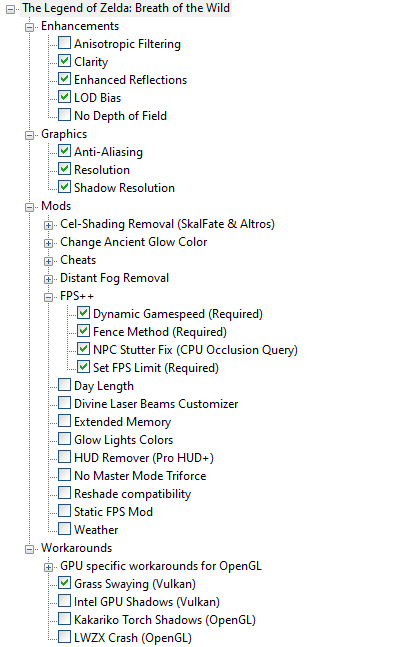Toggle the Anti-Aliasing checkbox
Screen dimensions: 400x647
click(x=64, y=151)
